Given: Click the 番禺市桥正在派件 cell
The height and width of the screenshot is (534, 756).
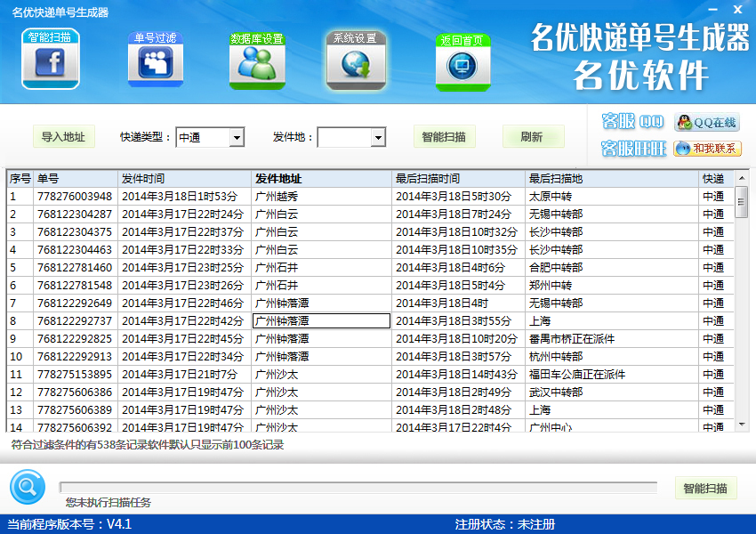Looking at the screenshot, I should tap(612, 338).
